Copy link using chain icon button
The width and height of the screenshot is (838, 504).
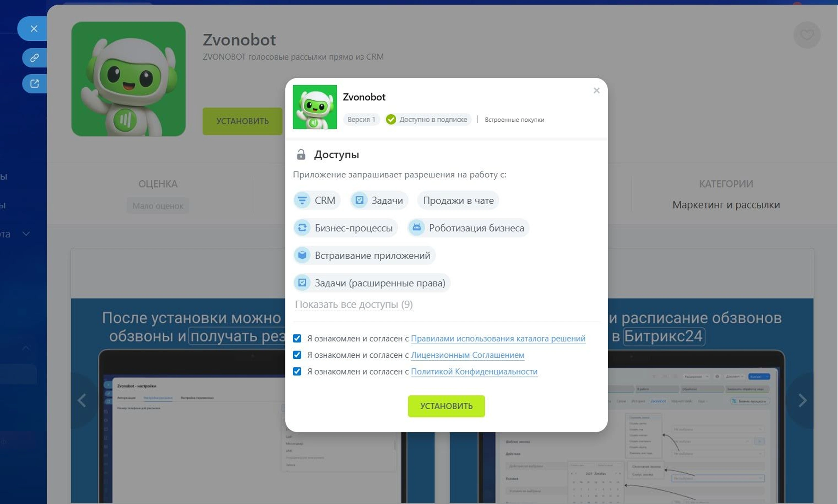point(34,58)
